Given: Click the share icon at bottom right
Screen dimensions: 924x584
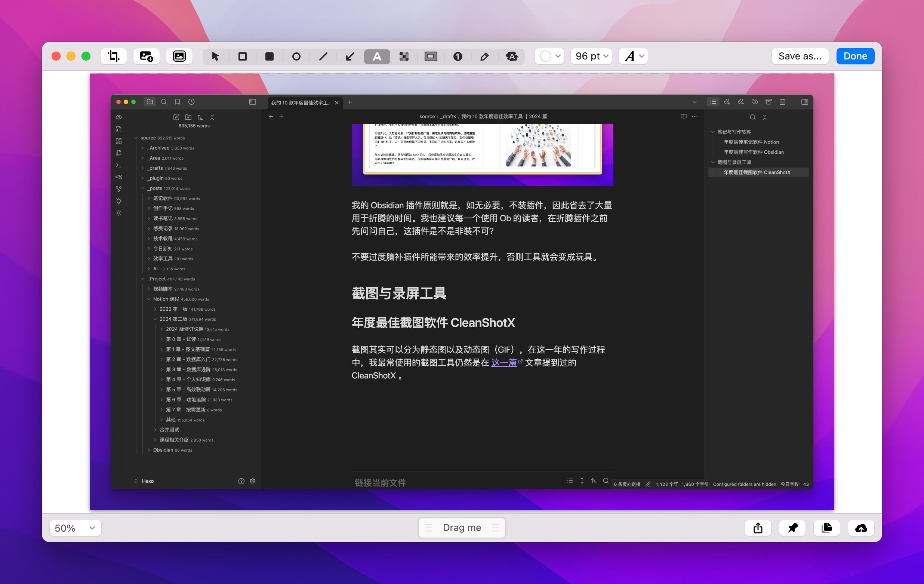Looking at the screenshot, I should (x=758, y=528).
